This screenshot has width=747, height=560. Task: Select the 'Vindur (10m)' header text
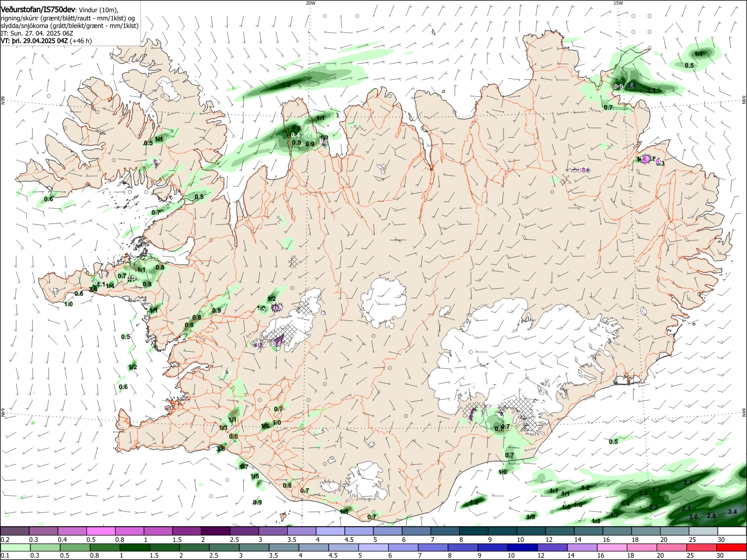point(98,10)
